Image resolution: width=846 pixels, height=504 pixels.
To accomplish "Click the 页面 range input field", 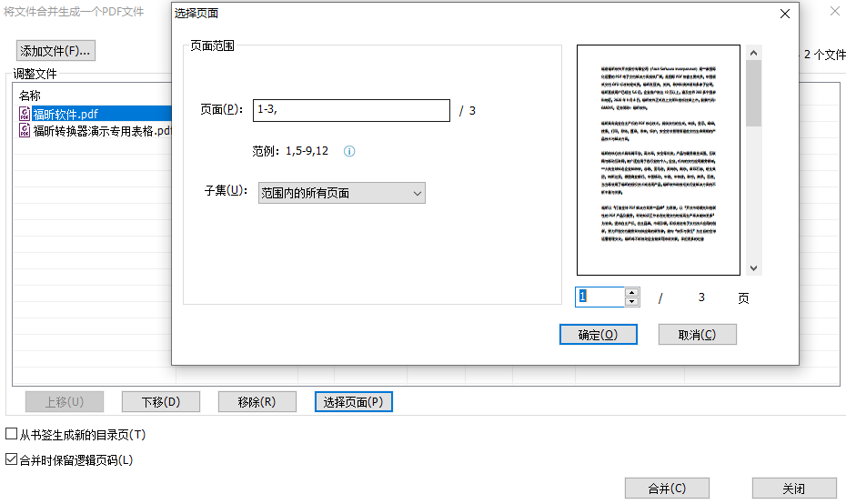I will click(351, 110).
